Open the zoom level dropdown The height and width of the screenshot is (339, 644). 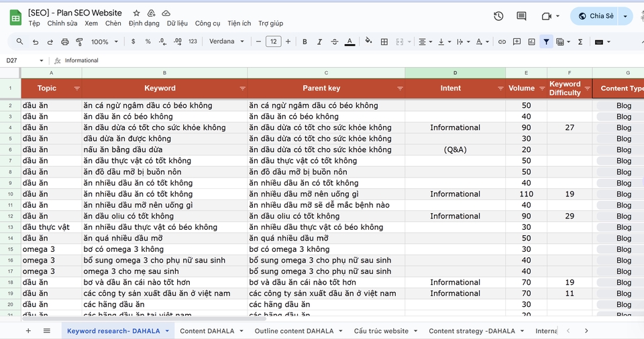[105, 42]
